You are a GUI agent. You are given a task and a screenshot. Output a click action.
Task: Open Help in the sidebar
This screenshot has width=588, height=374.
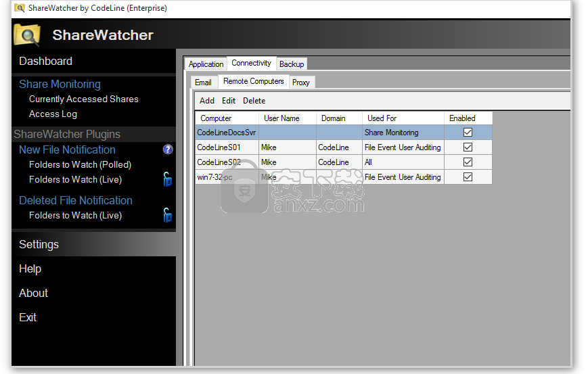point(30,268)
